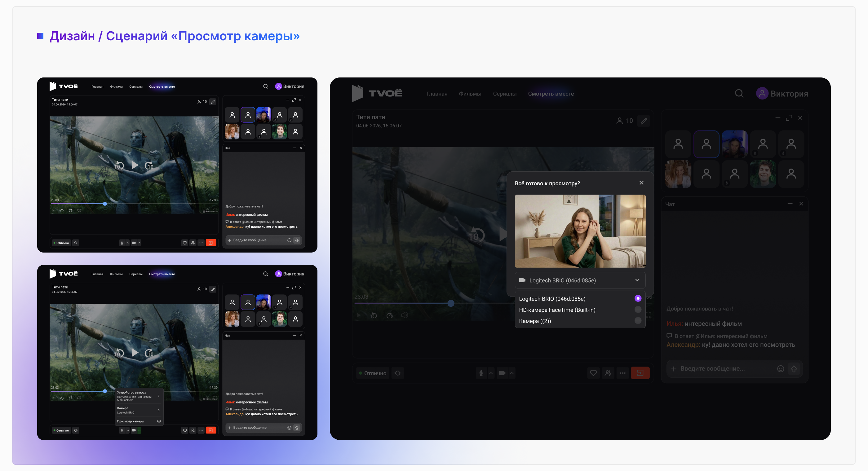868x471 pixels.
Task: Click the smiling man participant thumbnail in upper mockup
Action: click(x=279, y=131)
